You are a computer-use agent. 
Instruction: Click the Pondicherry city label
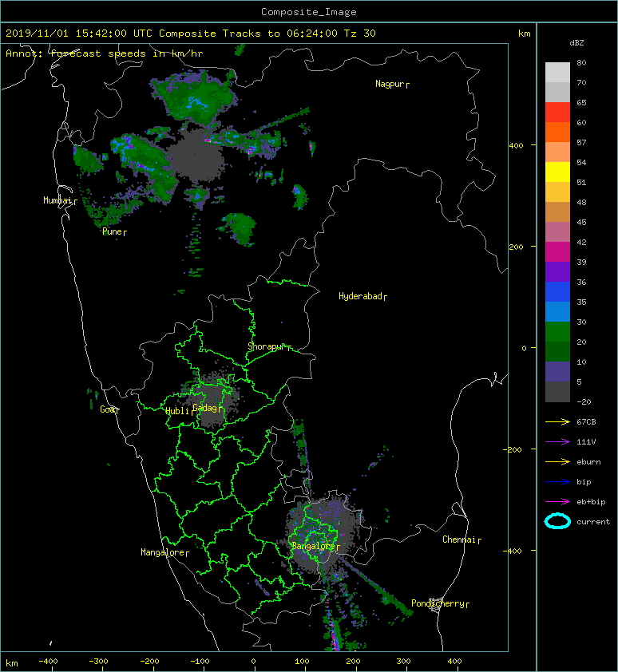click(438, 603)
